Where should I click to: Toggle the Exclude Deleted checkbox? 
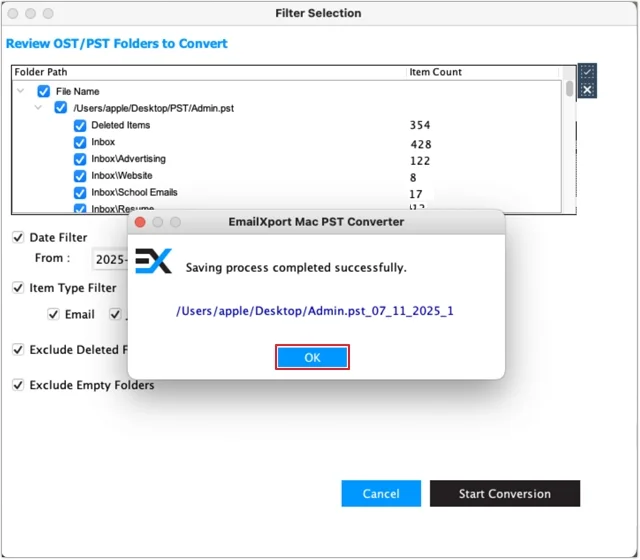point(18,350)
